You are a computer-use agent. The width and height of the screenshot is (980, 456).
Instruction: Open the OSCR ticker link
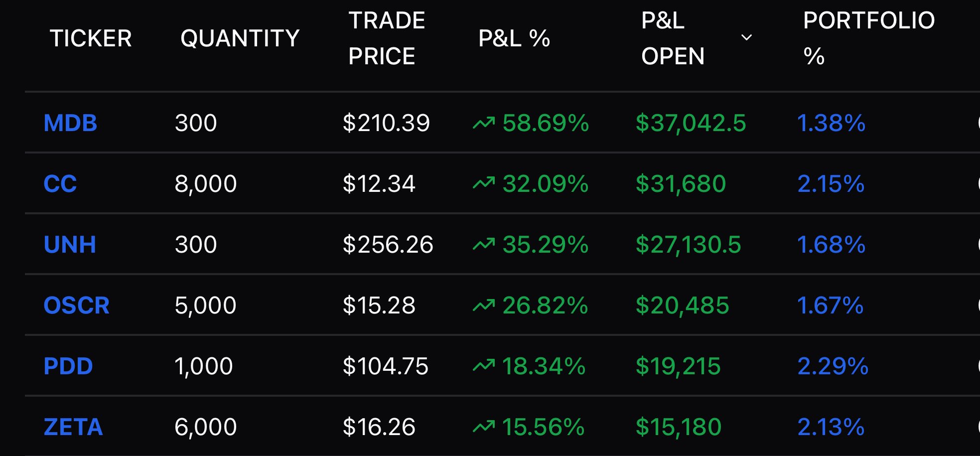click(x=76, y=305)
